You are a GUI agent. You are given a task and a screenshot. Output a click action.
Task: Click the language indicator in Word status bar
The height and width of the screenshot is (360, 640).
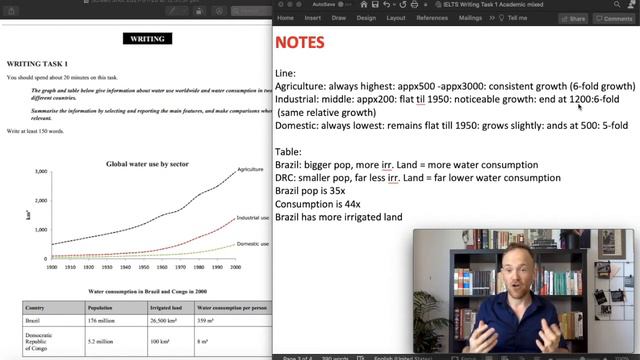click(403, 358)
